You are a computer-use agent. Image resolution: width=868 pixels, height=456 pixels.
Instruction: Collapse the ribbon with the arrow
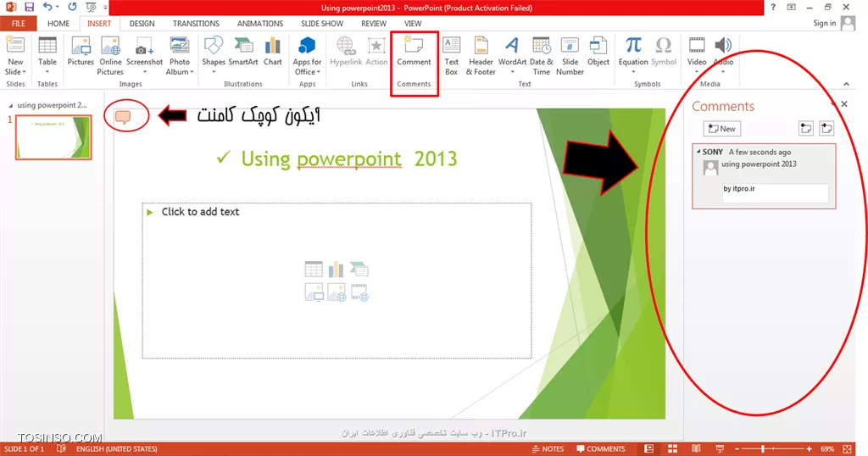click(x=846, y=84)
